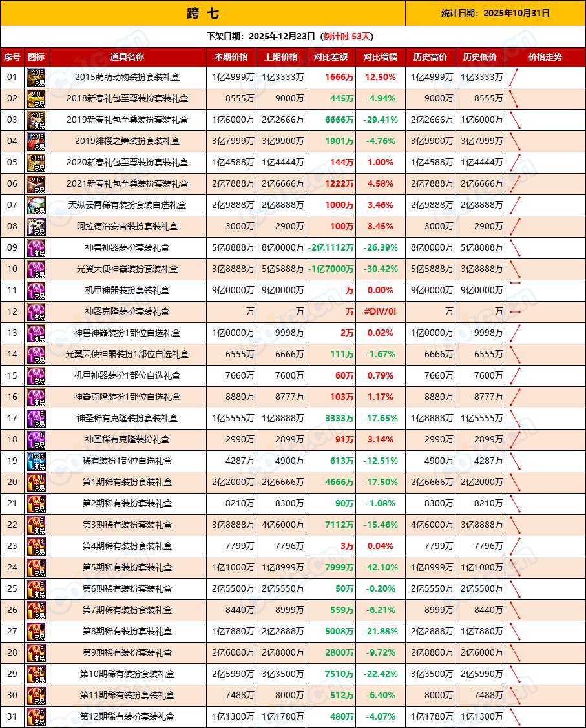The height and width of the screenshot is (728, 586).
Task: Click the 2019新春礼包至尊装扮 item icon
Action: coord(37,120)
